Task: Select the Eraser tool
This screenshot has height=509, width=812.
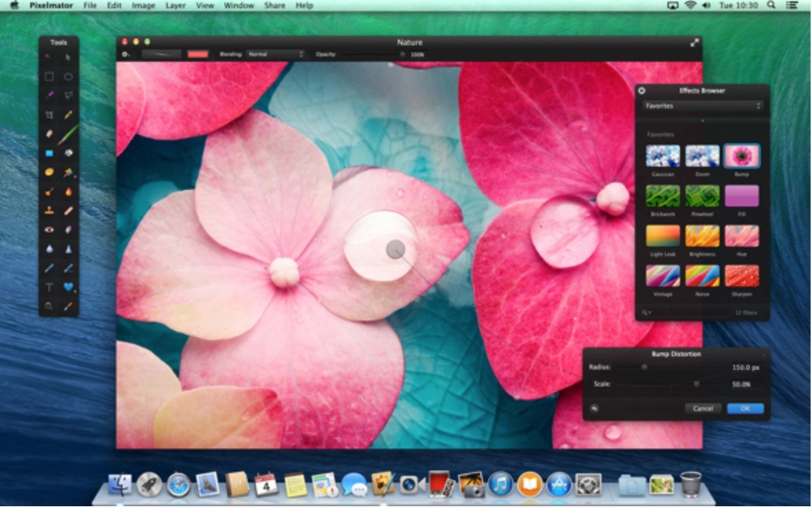Action: click(x=49, y=133)
